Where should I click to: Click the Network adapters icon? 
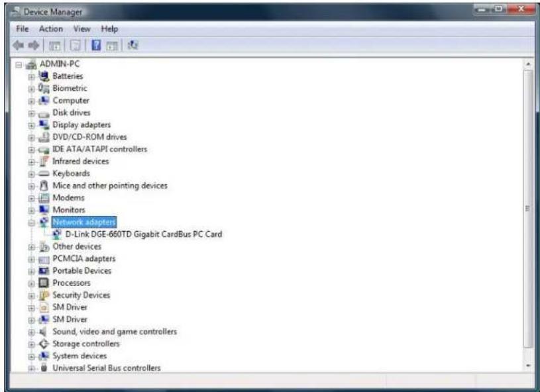point(44,222)
